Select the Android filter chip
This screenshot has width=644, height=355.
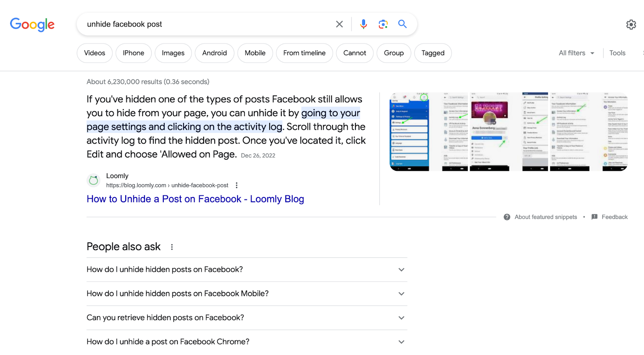(x=215, y=53)
